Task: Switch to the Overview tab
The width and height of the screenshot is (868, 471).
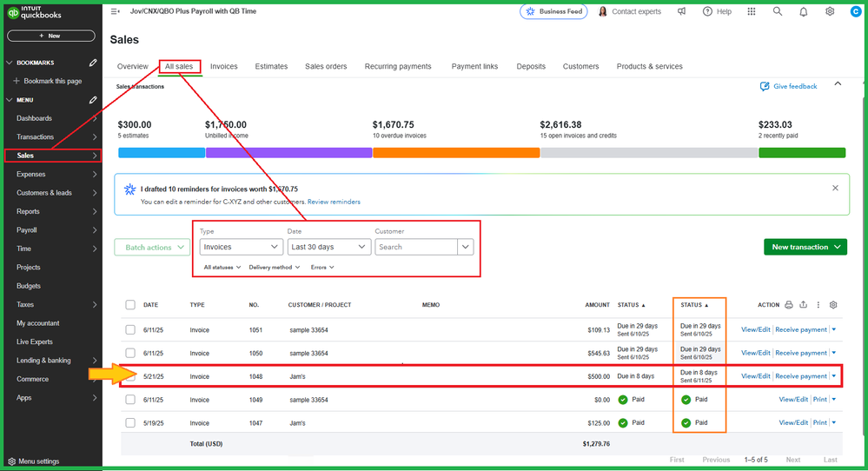Action: [133, 66]
